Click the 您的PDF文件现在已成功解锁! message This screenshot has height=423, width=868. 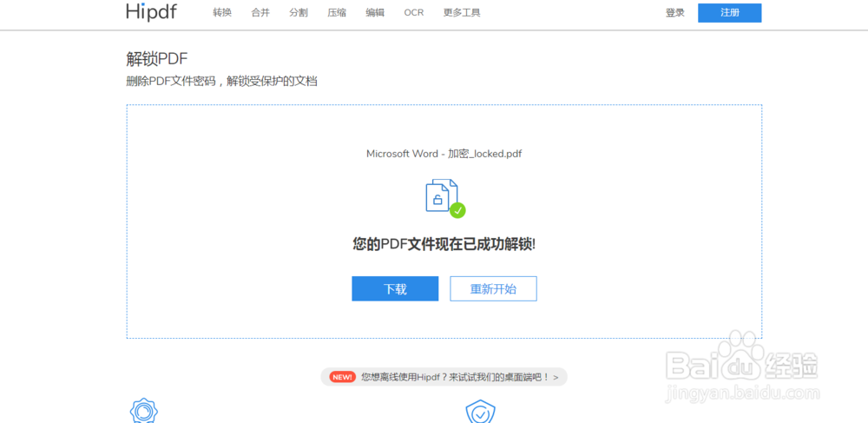[444, 244]
